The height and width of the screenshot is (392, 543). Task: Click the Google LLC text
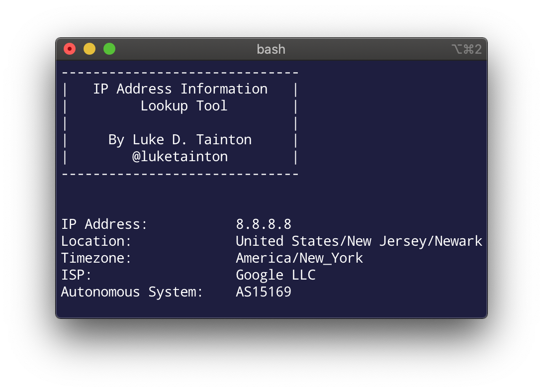(x=275, y=275)
